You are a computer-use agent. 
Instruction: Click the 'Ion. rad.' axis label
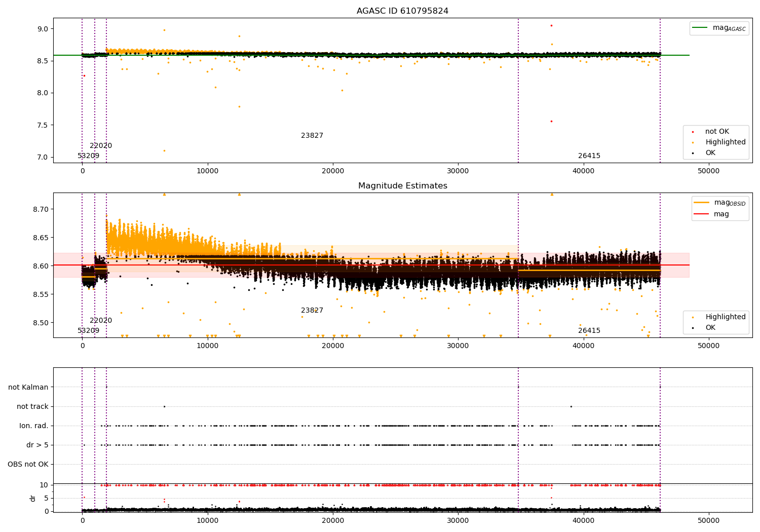coord(34,426)
